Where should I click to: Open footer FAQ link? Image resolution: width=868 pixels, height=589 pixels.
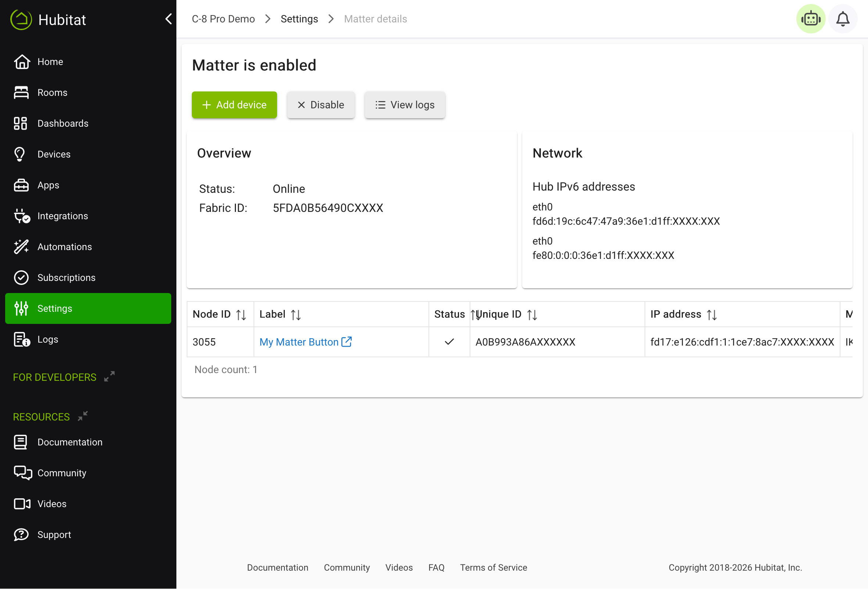[x=436, y=568]
